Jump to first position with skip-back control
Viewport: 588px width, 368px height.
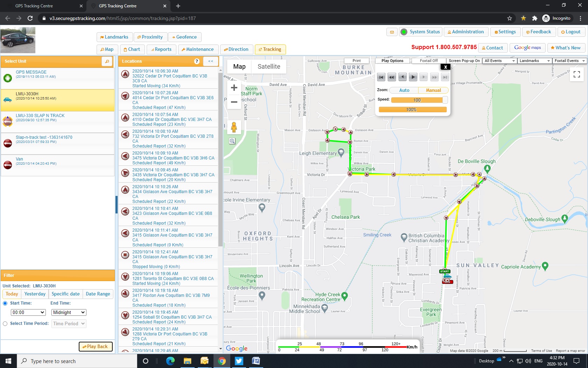coord(381,77)
